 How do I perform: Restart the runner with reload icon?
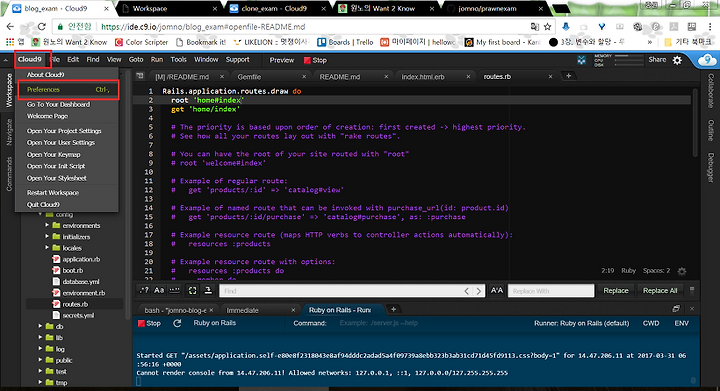pyautogui.click(x=177, y=323)
